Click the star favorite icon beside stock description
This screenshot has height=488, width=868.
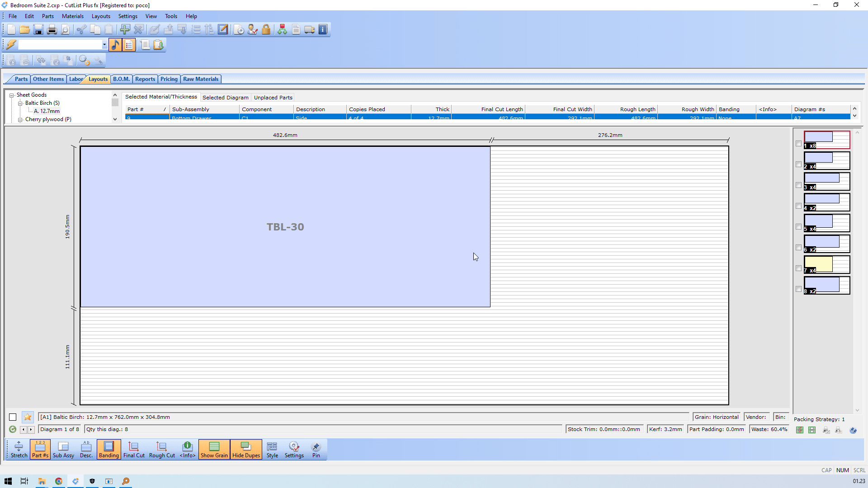coord(28,417)
